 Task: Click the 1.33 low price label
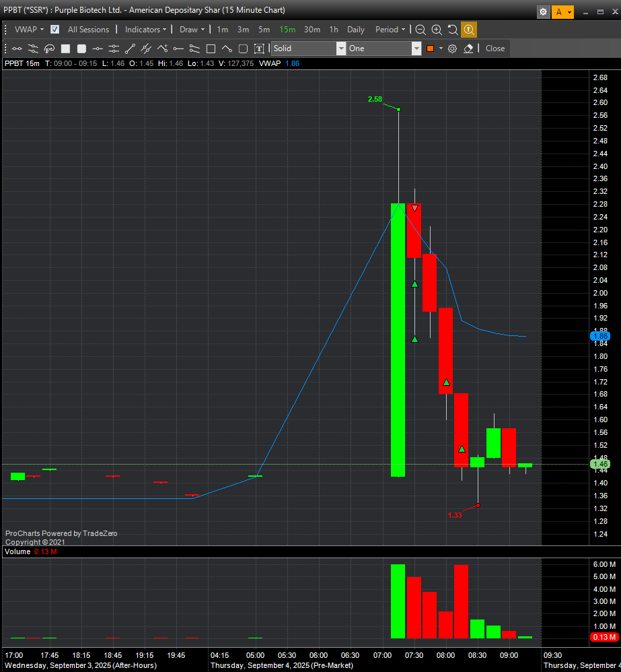coord(455,515)
